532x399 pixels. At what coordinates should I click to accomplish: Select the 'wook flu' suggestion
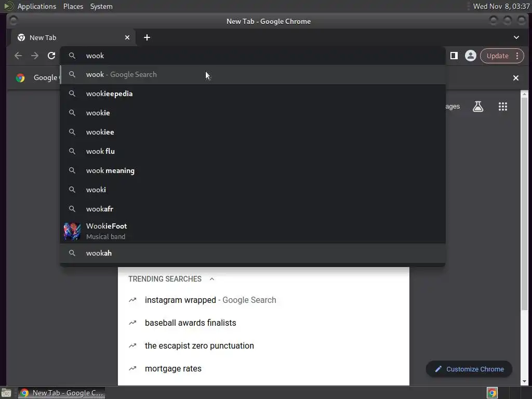click(x=253, y=151)
